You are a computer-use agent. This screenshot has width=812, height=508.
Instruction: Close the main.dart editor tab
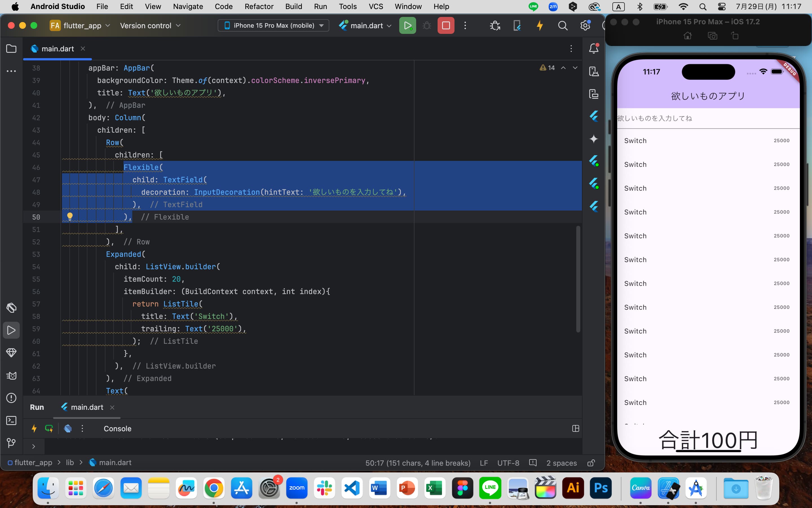tap(83, 49)
